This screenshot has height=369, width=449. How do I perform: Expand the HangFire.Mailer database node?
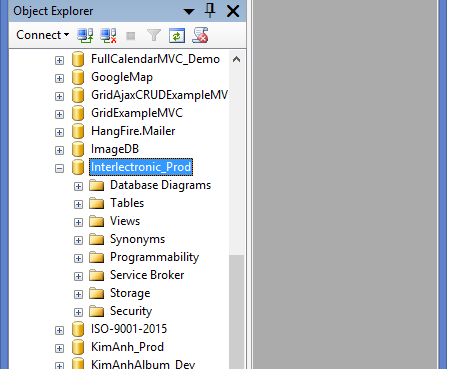59,132
